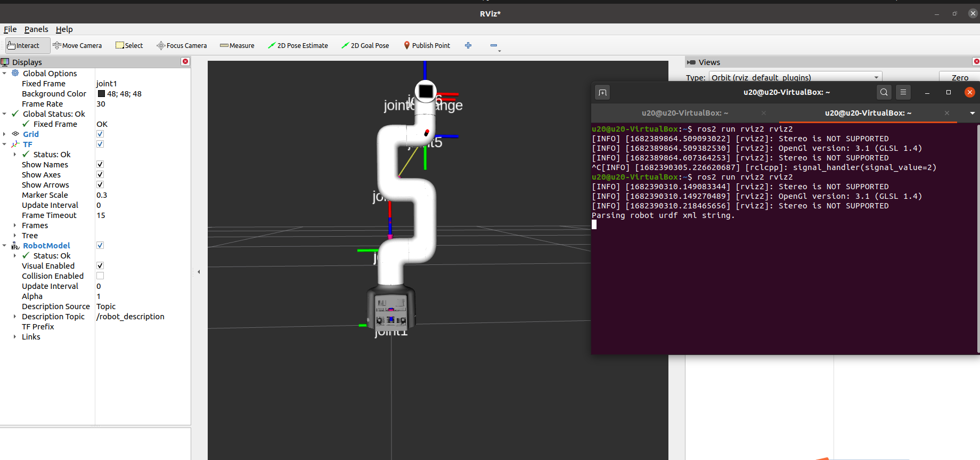Choose the Focus Camera tool
Screen dimensions: 980x460
click(x=182, y=46)
